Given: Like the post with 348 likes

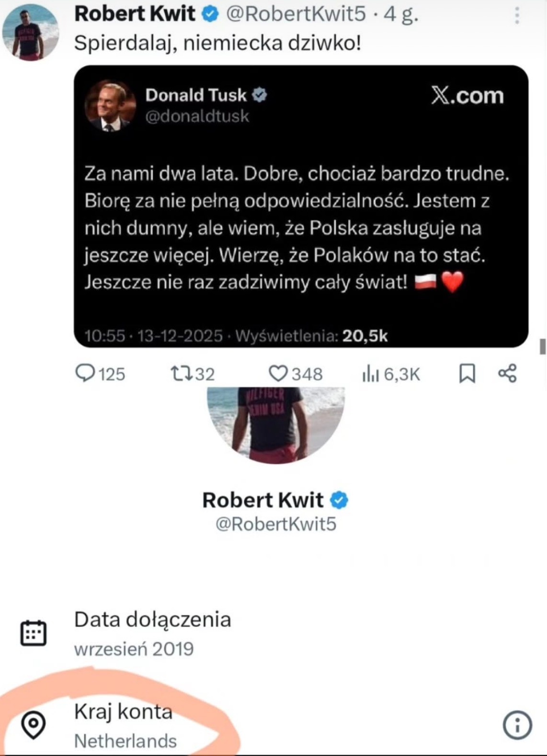Looking at the screenshot, I should (278, 373).
